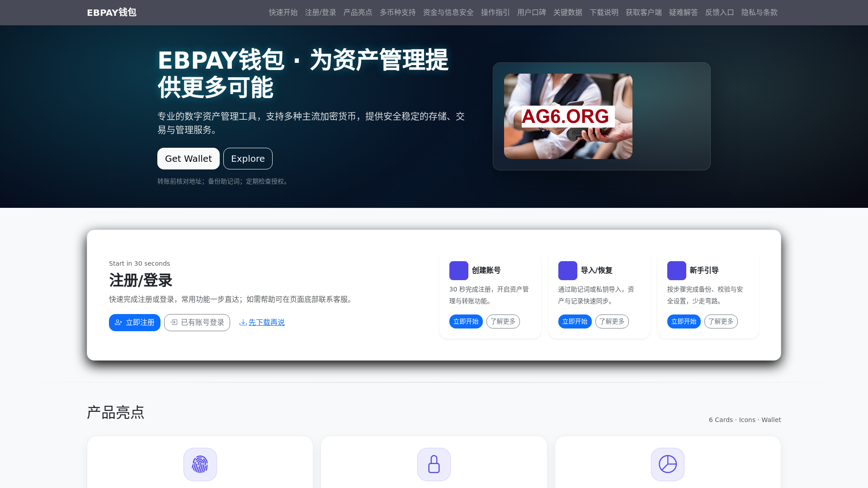Open 注册/登录 in the top navigation
The width and height of the screenshot is (868, 488).
[x=321, y=13]
